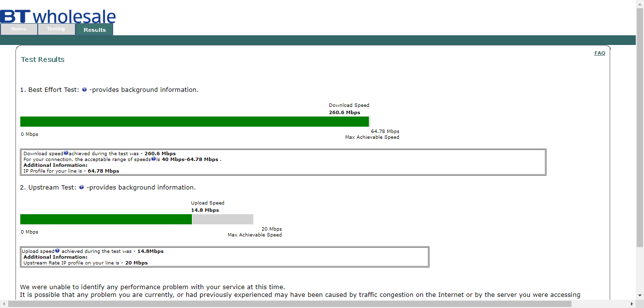Select the Results tab
This screenshot has height=308, width=644.
[x=94, y=30]
